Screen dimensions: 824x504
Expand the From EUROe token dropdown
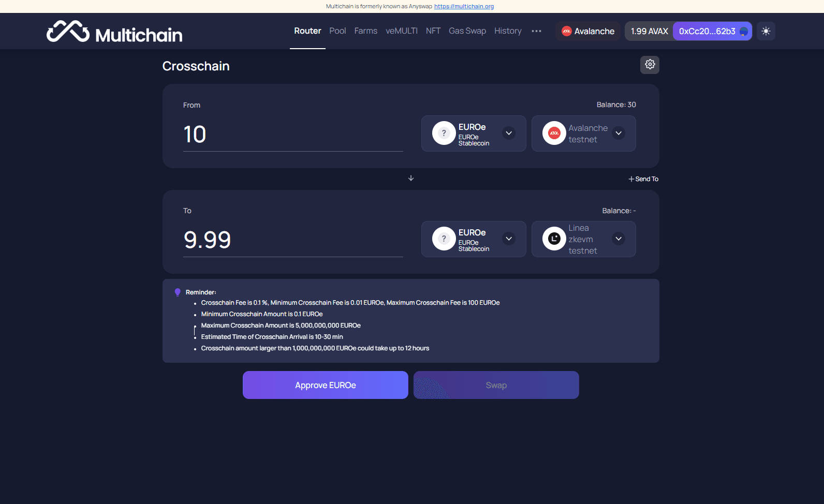(509, 134)
